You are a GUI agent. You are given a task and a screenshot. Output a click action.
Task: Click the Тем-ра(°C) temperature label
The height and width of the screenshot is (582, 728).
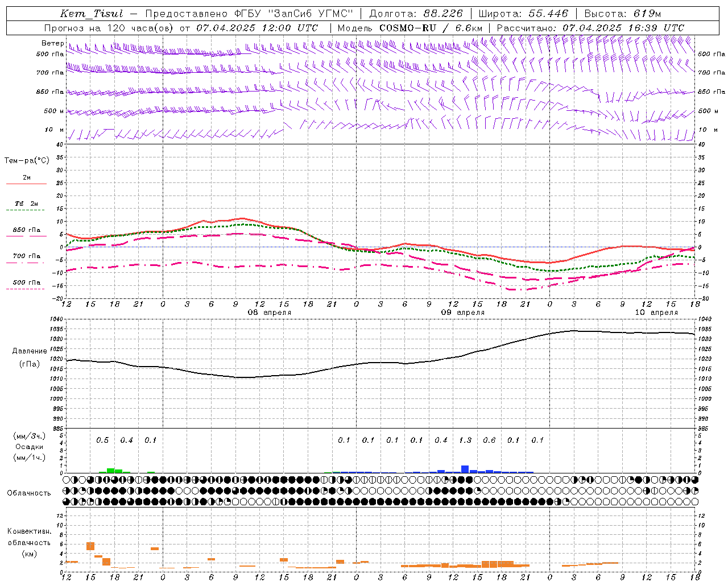tap(27, 161)
